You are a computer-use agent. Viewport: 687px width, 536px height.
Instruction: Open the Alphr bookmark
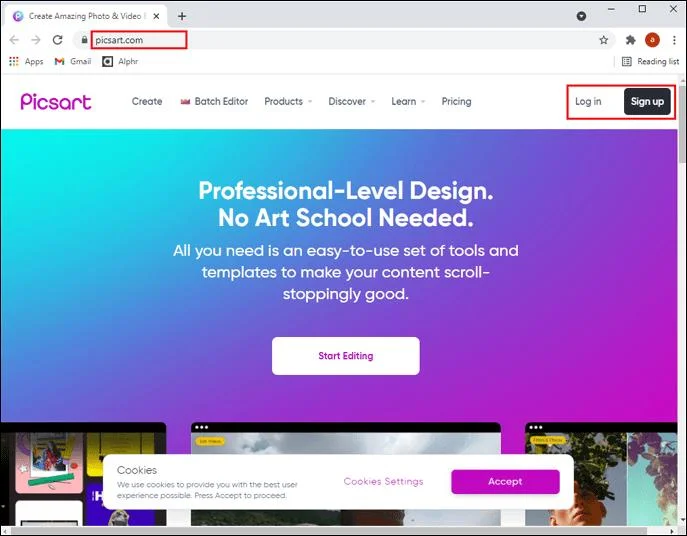(120, 61)
